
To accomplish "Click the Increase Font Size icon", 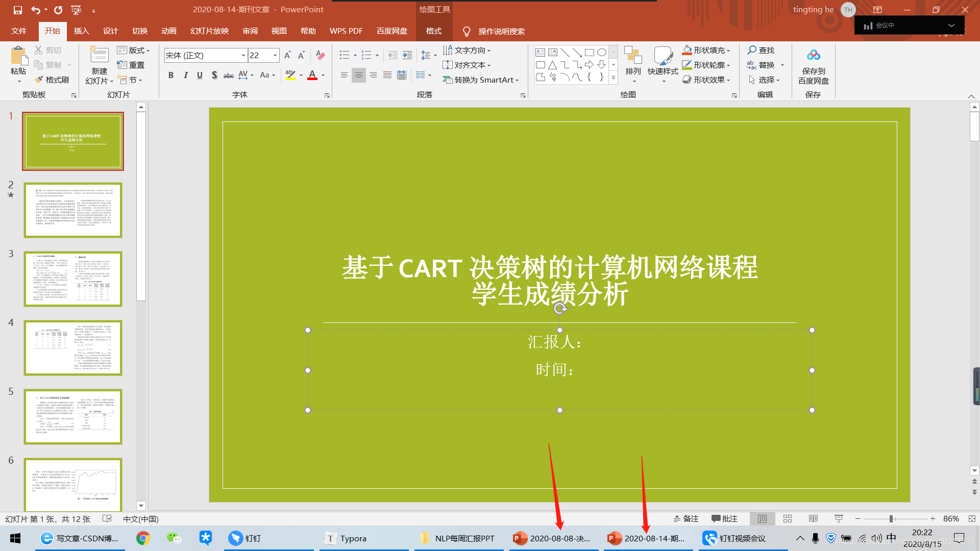I will [x=287, y=55].
